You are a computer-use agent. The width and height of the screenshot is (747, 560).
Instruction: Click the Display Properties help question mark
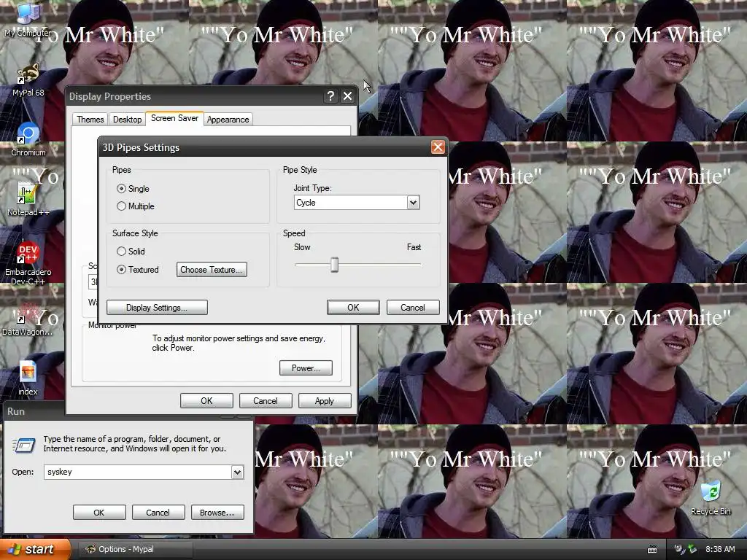click(330, 96)
